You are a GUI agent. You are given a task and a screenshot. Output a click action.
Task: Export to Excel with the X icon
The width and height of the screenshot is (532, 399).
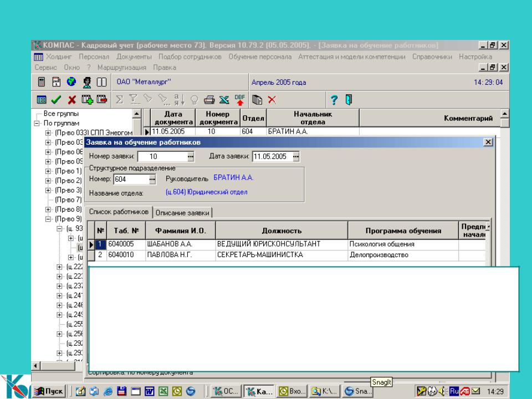(224, 100)
